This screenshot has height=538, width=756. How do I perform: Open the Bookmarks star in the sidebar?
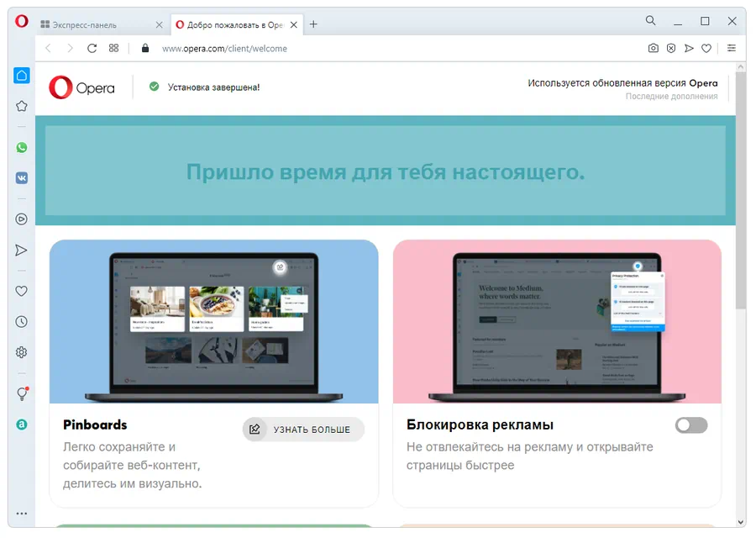21,106
